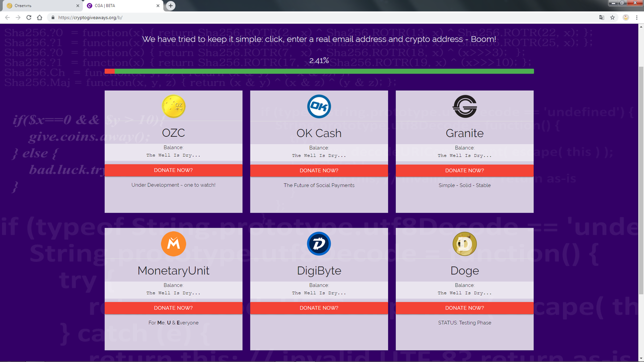Click the Doge heading
The height and width of the screenshot is (362, 644).
point(465,270)
